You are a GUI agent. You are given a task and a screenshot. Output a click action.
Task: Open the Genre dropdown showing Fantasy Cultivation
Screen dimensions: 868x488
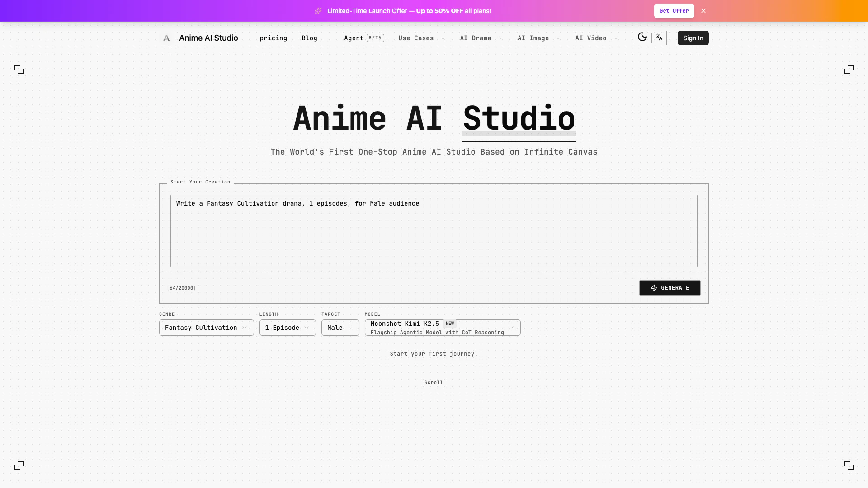206,328
